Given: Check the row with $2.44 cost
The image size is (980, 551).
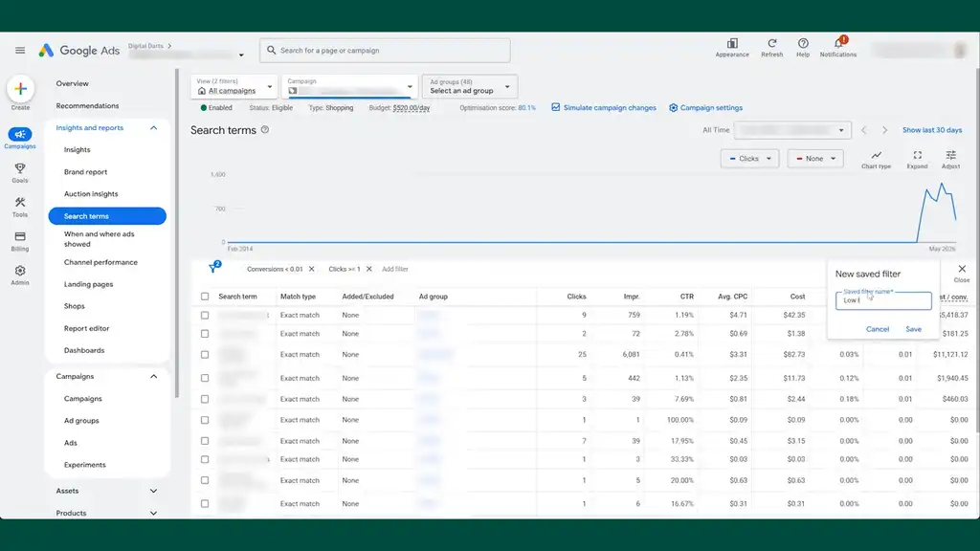Looking at the screenshot, I should [205, 399].
